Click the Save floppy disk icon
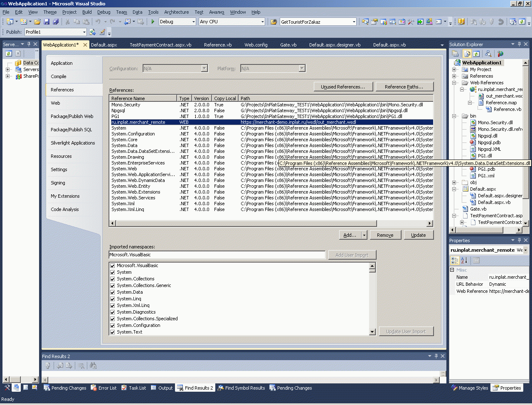Viewport: 532px width, 405px height. coord(47,22)
